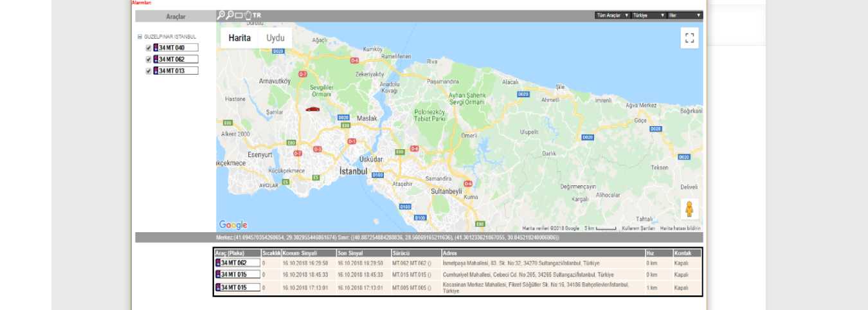Click the Street View pegman icon
The image size is (868, 310).
[x=690, y=209]
